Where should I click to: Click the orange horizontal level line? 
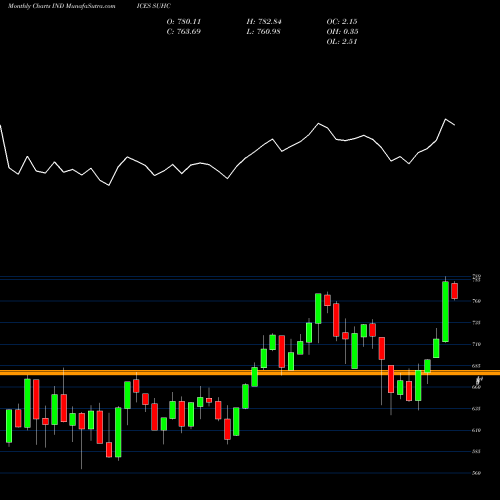[x=250, y=372]
